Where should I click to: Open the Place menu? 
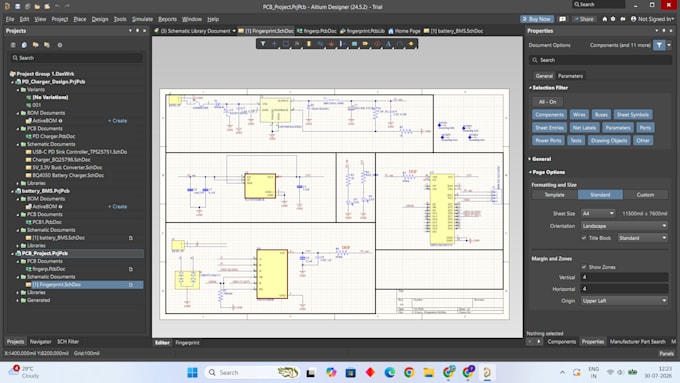coord(79,19)
